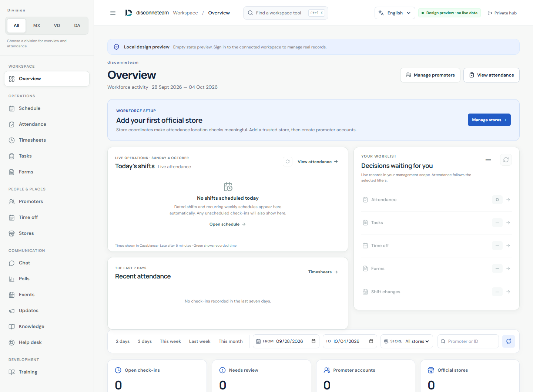This screenshot has height=392, width=533.
Task: Switch division to VD
Action: (57, 26)
